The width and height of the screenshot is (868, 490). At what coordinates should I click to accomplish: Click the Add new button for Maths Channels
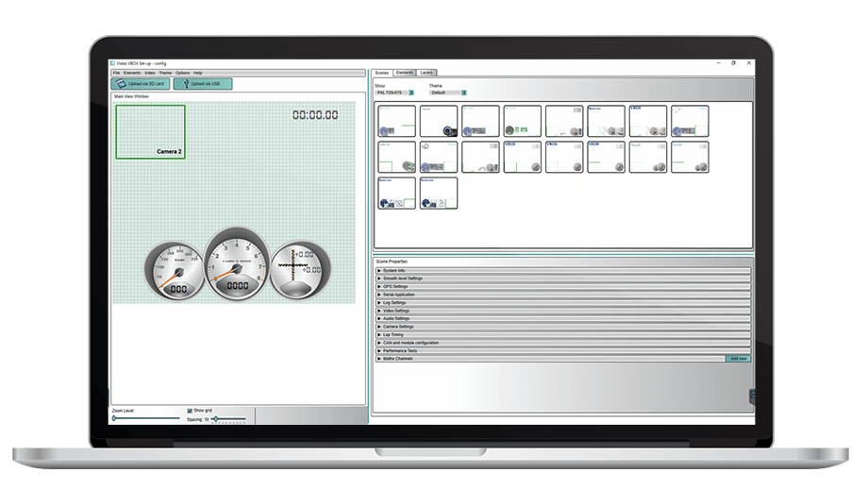pos(738,359)
